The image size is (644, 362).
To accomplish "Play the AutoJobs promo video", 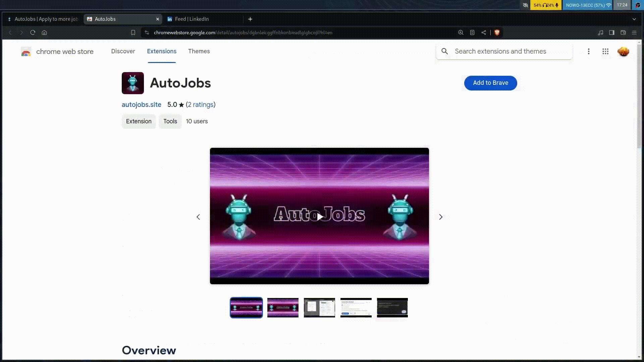I will coord(320,217).
